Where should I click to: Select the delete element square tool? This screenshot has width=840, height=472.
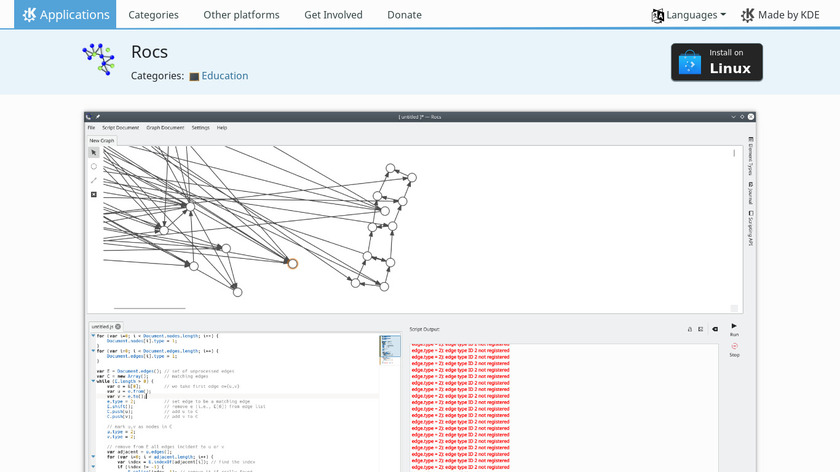(94, 194)
